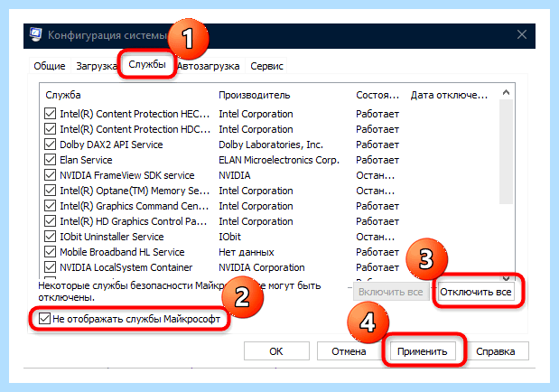Image resolution: width=559 pixels, height=392 pixels.
Task: Click the Нет данных manufacturer cell
Action: 247,252
